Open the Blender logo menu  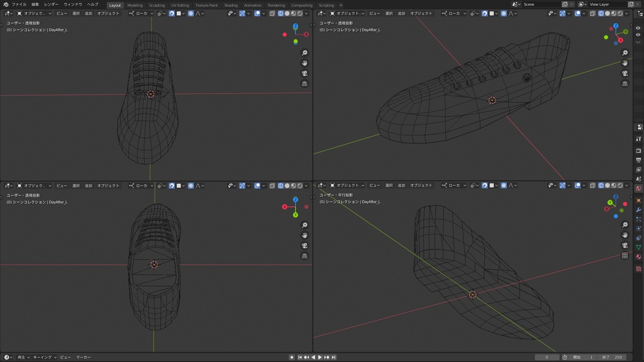6,4
